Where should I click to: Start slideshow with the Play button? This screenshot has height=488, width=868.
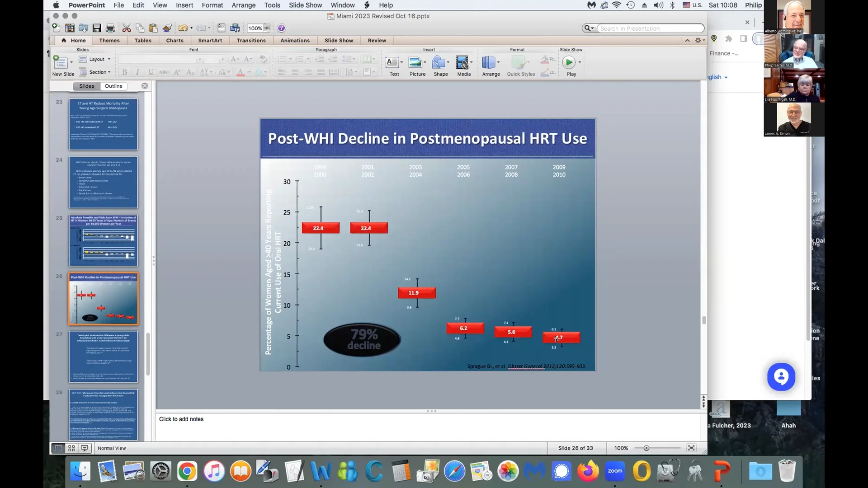[569, 62]
